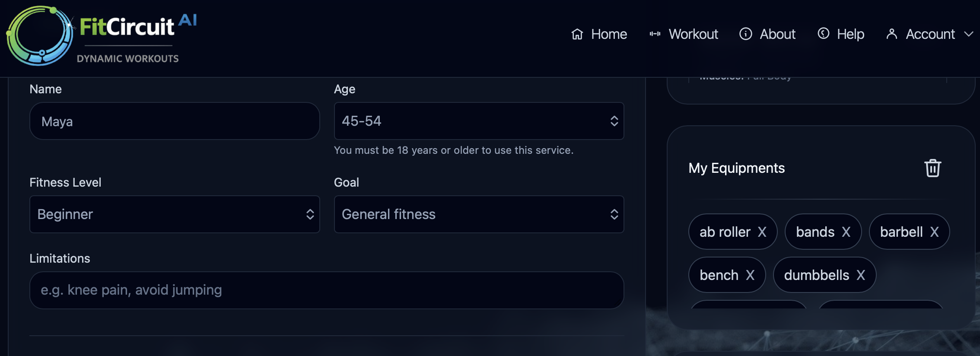
Task: Remove dumbbells equipment tag
Action: coord(861,275)
